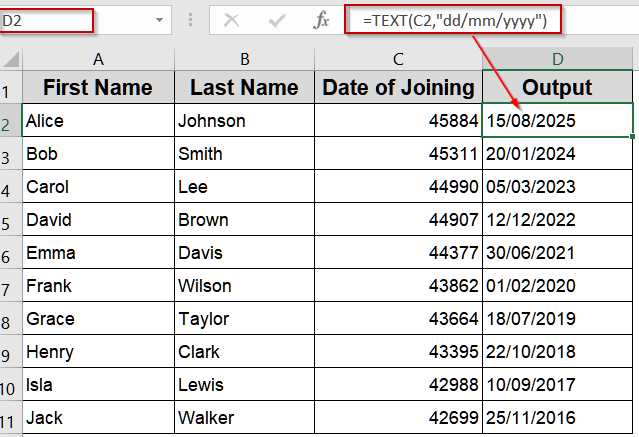Select cell containing Lee
The image size is (639, 437).
coord(245,186)
